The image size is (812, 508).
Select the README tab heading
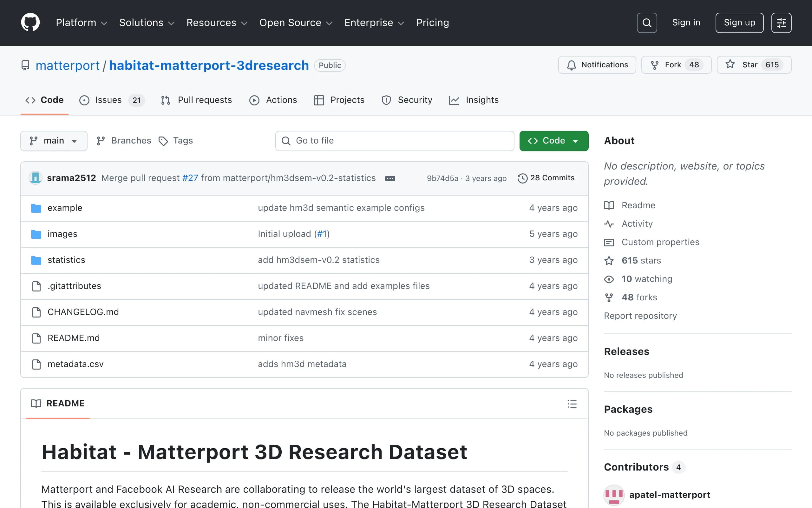[58, 404]
